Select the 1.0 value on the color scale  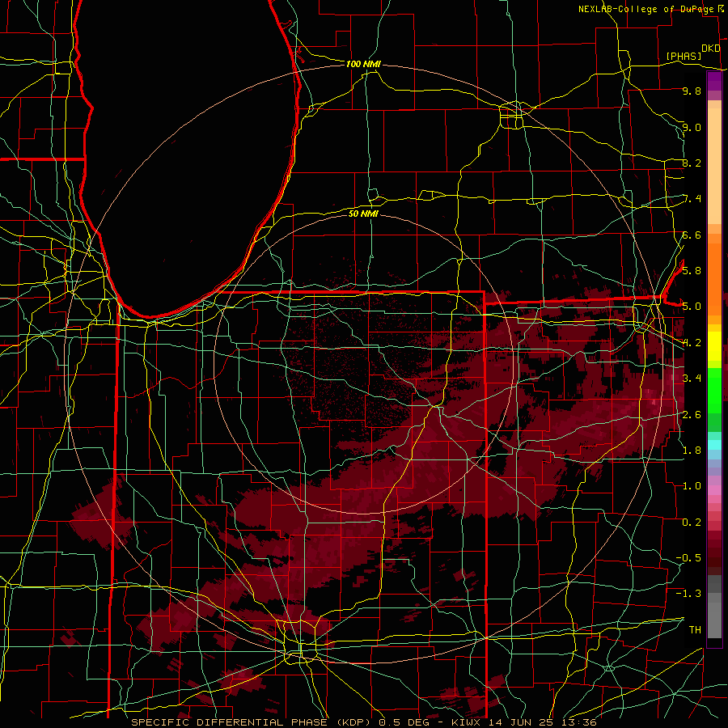click(x=692, y=486)
